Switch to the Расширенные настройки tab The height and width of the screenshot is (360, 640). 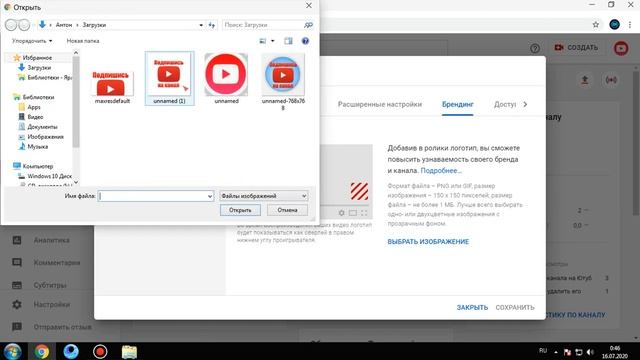pos(380,104)
